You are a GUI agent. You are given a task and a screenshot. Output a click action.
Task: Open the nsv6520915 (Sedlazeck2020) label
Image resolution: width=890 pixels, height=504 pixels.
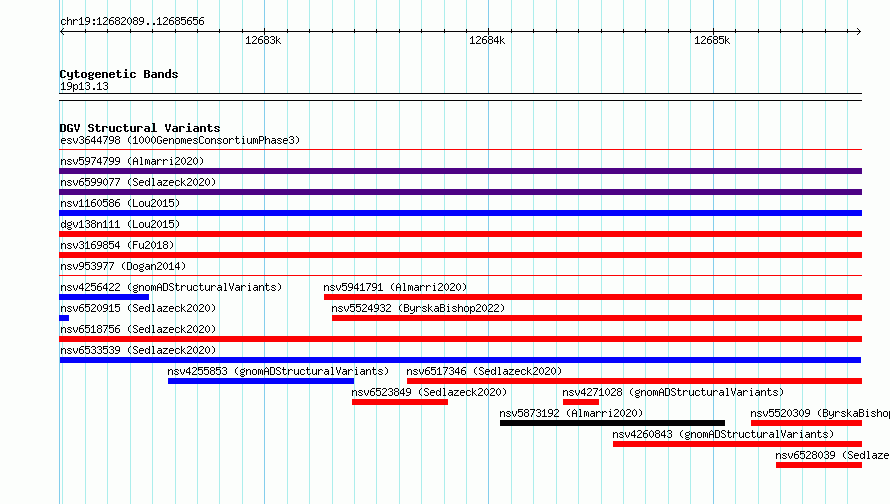click(x=138, y=308)
